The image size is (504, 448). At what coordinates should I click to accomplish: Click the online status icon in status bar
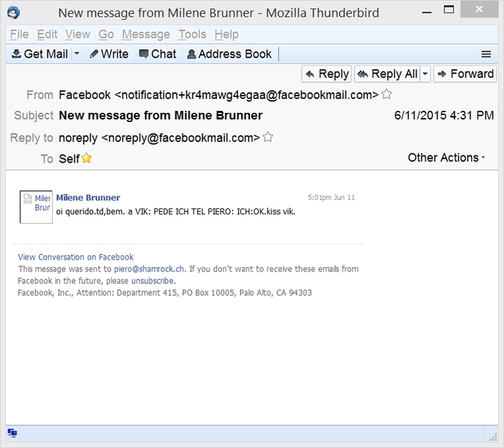click(x=12, y=433)
